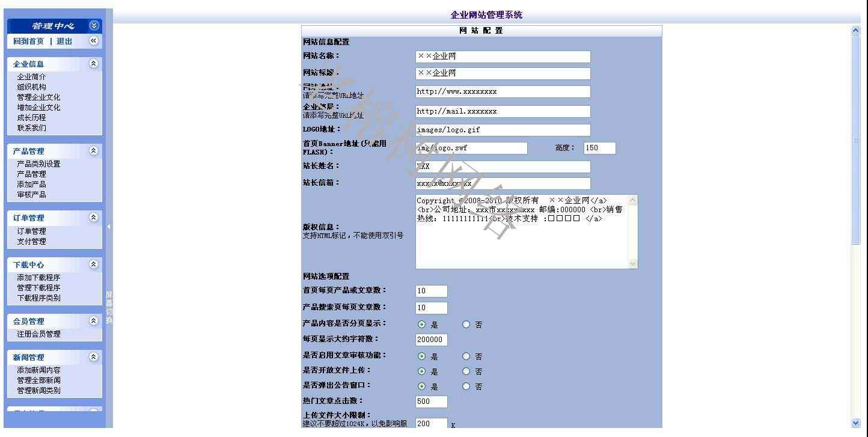Select 否 for 是否开放文件上传

pos(466,371)
